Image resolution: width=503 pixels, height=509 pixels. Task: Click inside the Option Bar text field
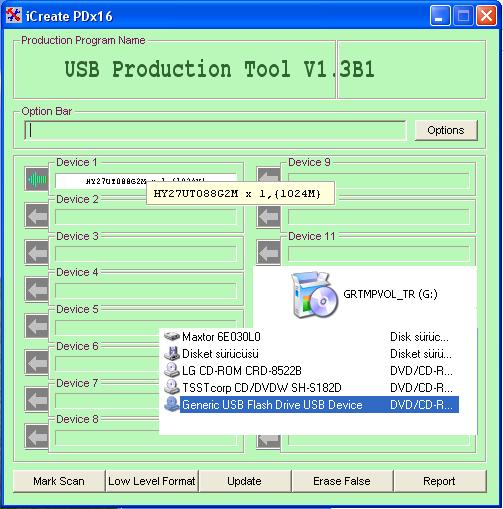point(215,130)
